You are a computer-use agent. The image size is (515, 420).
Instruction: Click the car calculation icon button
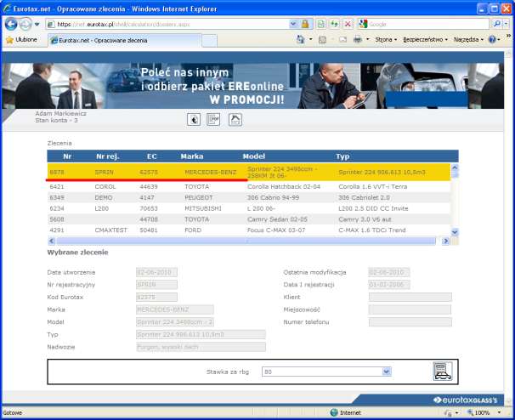tap(443, 372)
